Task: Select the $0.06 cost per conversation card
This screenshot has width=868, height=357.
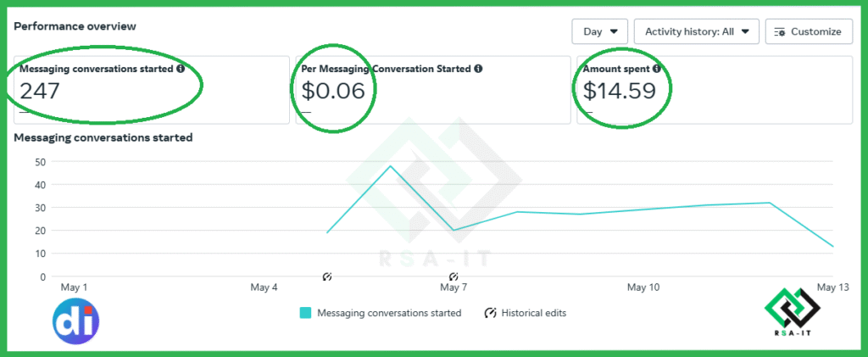Action: (433, 90)
